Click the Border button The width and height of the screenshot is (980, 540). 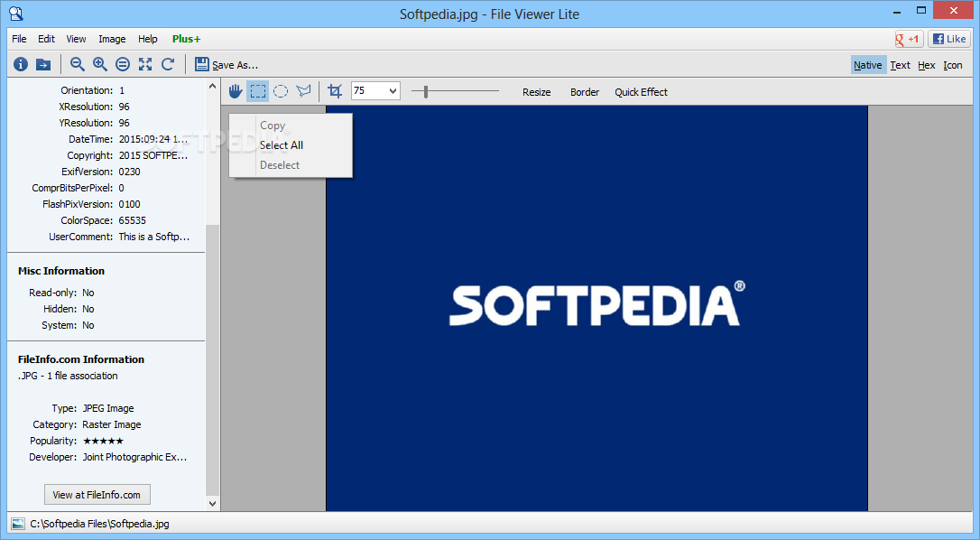pyautogui.click(x=585, y=92)
